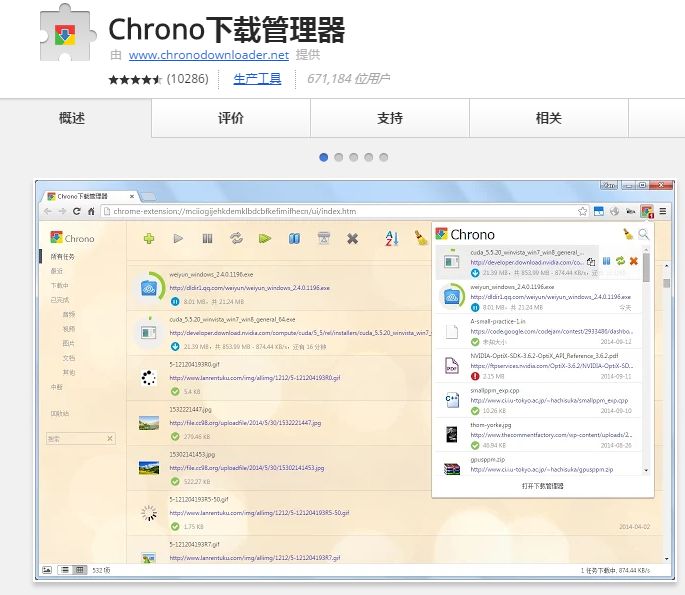Viewport: 685px width, 595px height.
Task: Open the 生产工具 category link
Action: click(257, 79)
